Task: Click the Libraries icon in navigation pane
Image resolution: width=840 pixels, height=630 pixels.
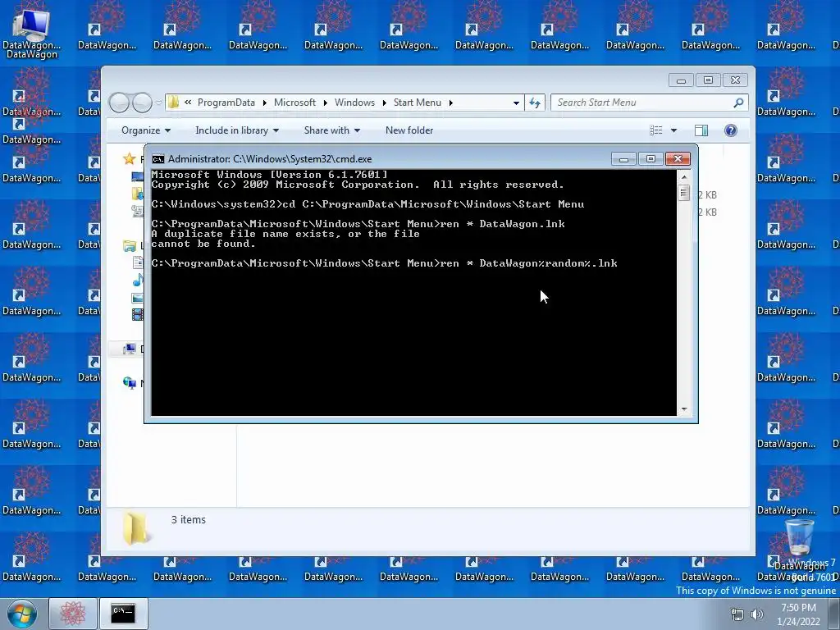Action: click(x=129, y=246)
